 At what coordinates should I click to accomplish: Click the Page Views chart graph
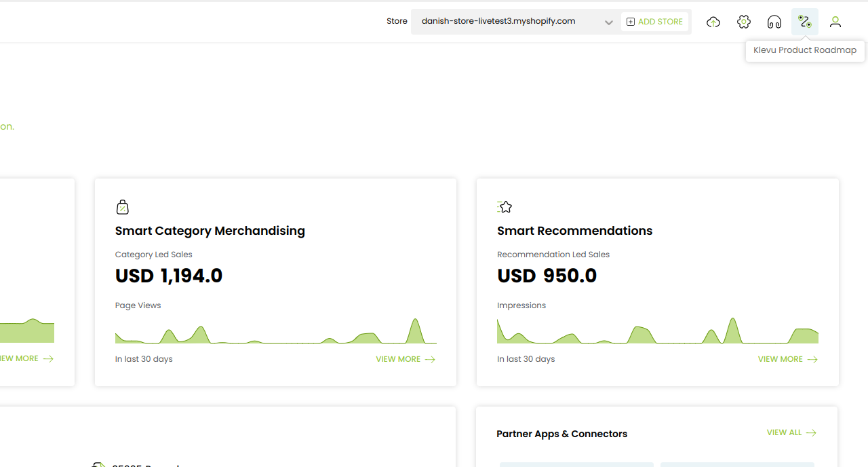(275, 333)
